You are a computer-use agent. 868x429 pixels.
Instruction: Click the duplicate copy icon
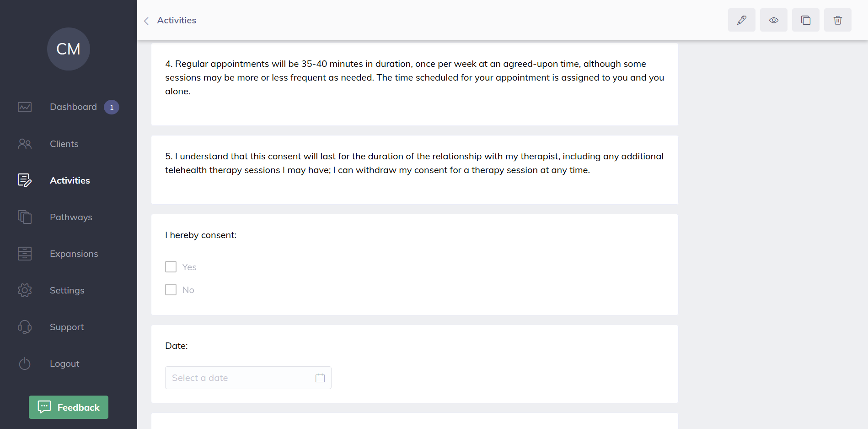pyautogui.click(x=805, y=20)
